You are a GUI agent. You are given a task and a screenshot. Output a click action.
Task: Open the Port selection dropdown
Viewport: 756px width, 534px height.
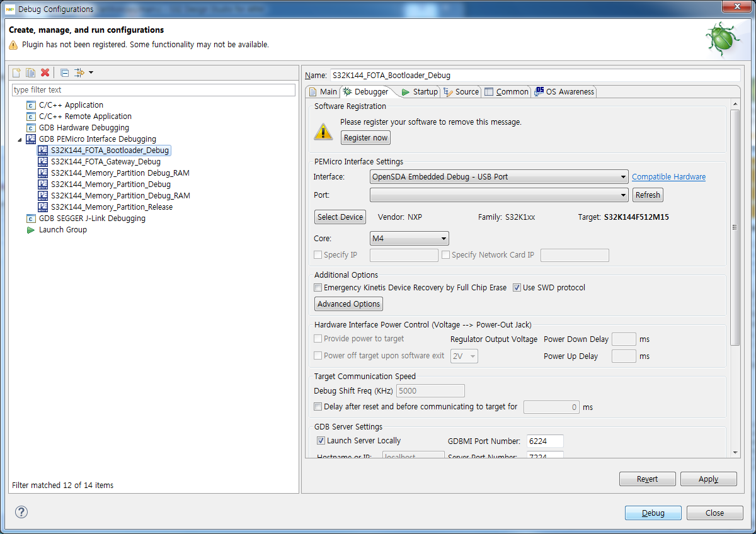pos(623,195)
